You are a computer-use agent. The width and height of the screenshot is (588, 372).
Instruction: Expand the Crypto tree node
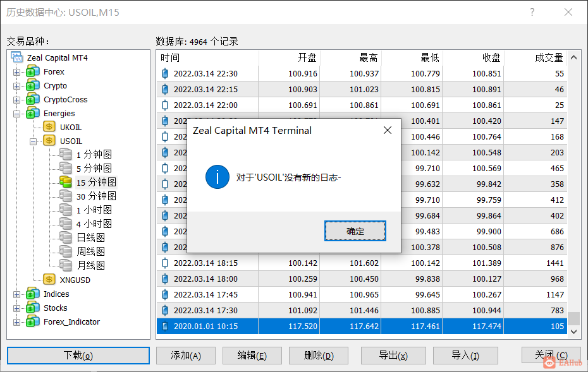click(16, 86)
